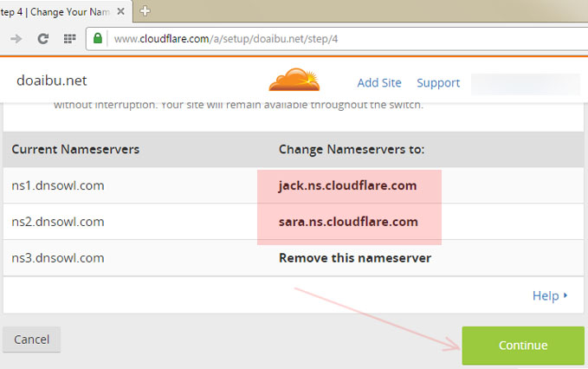
Task: Open the apps grid icon
Action: (x=69, y=39)
